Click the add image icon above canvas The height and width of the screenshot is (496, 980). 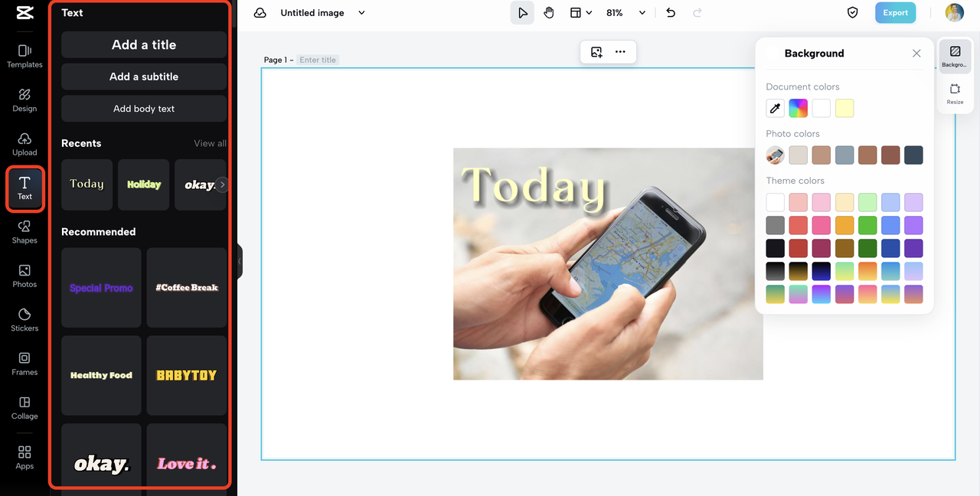click(x=596, y=52)
